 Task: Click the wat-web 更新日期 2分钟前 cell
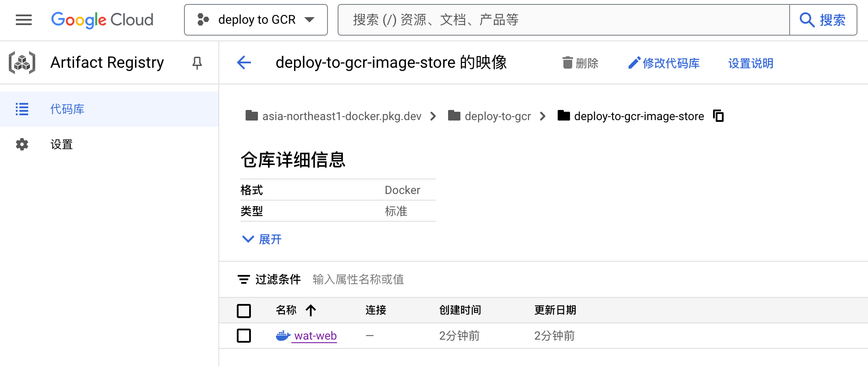click(x=554, y=336)
